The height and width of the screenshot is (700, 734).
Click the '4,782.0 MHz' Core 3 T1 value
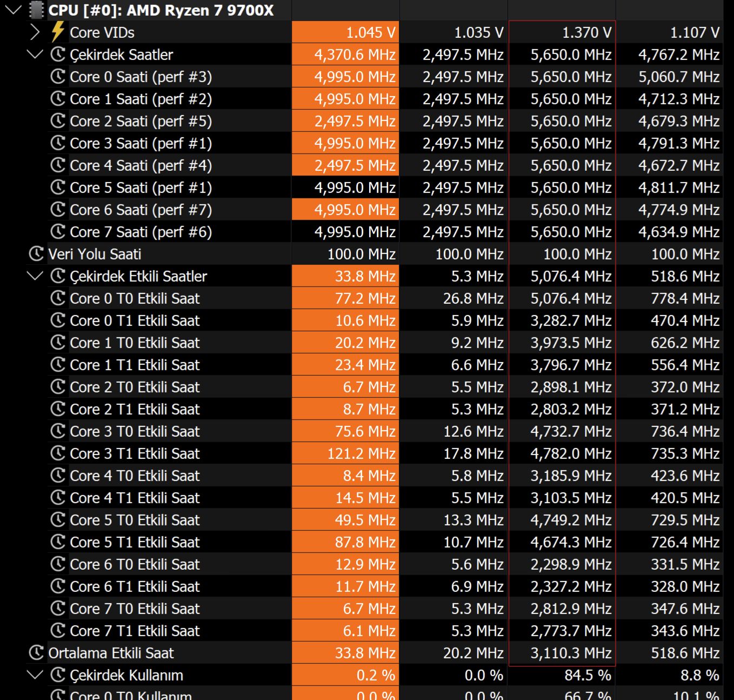571,454
